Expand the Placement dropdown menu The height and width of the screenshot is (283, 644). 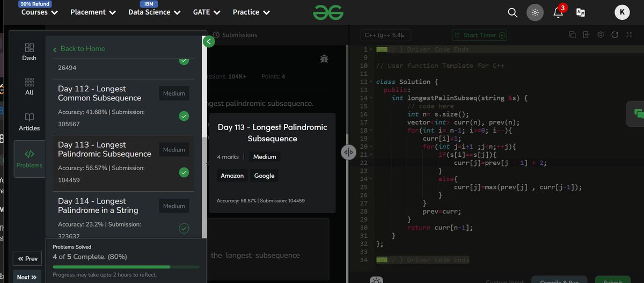(93, 12)
